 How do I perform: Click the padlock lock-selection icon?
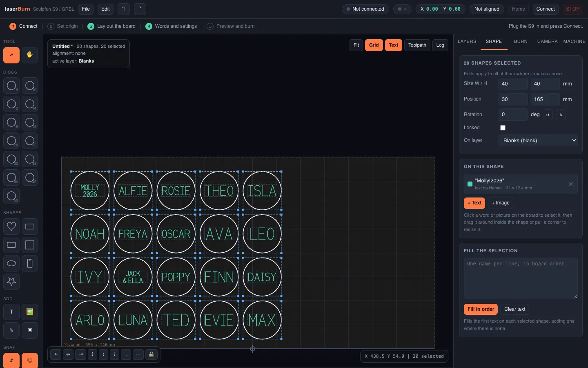151,355
